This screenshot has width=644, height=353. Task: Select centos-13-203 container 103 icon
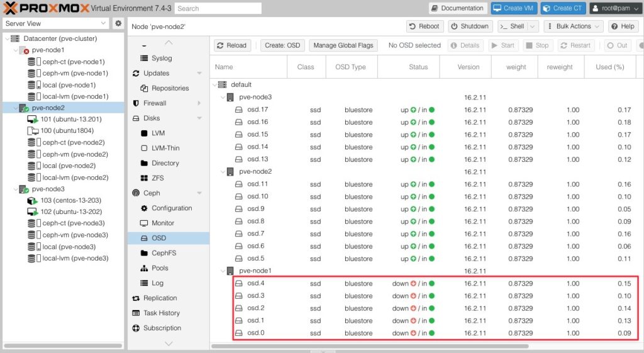(33, 201)
